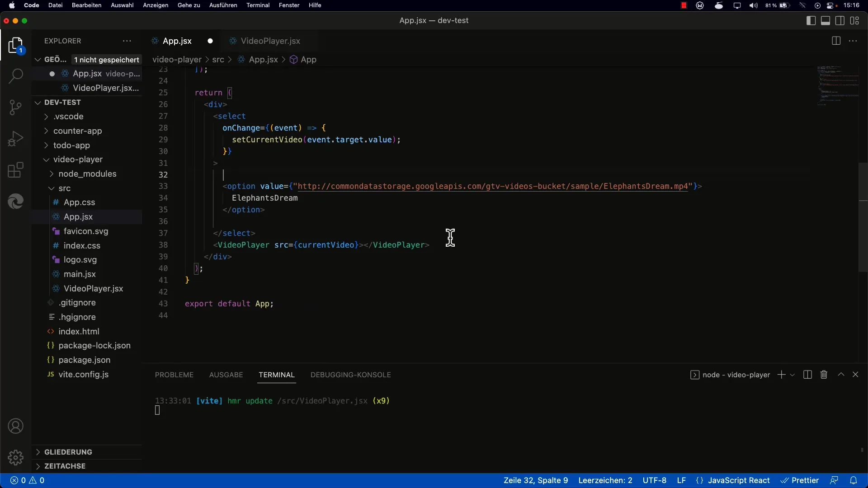Split the terminal panel
This screenshot has width=868, height=488.
click(x=808, y=375)
